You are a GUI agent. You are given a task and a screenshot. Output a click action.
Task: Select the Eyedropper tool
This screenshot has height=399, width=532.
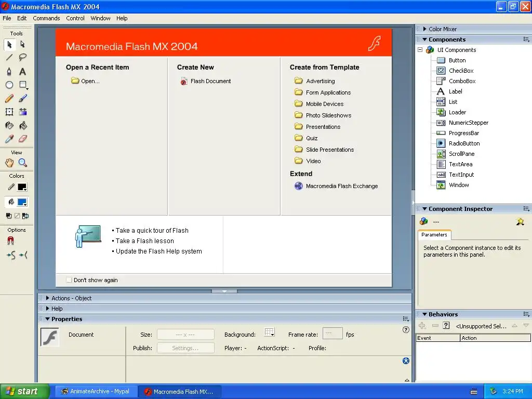[x=9, y=139]
